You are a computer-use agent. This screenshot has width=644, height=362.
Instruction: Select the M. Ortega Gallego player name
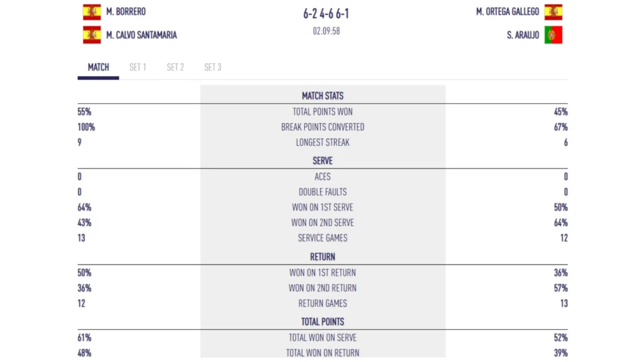(508, 12)
